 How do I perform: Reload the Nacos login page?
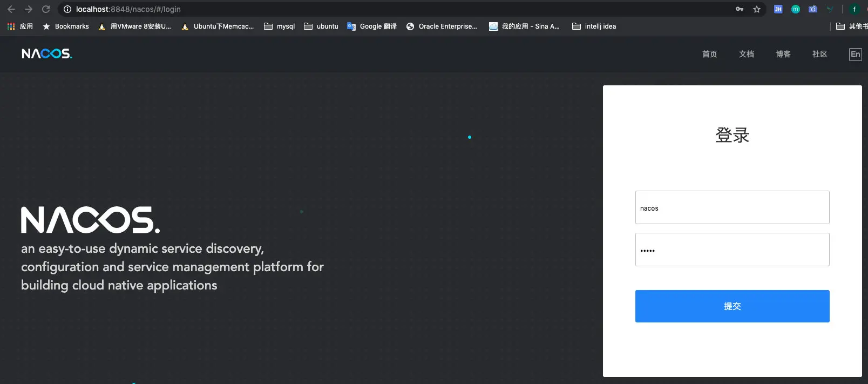tap(46, 9)
